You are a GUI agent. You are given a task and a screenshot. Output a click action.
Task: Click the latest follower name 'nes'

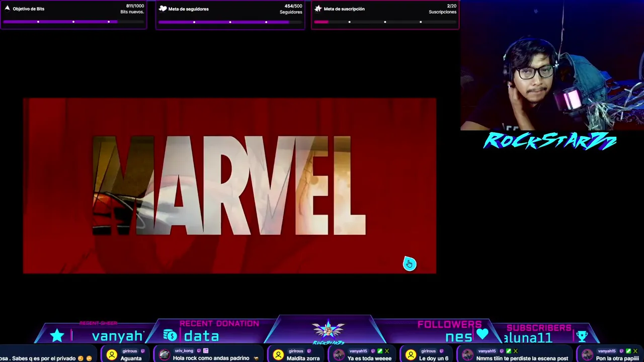458,336
